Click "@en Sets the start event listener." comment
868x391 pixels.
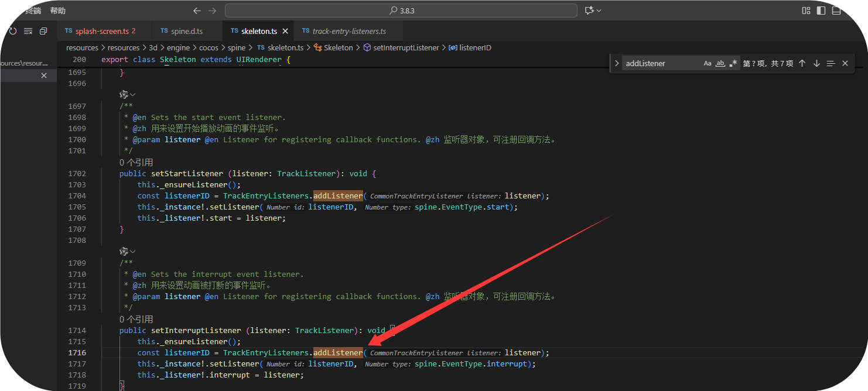pos(209,117)
